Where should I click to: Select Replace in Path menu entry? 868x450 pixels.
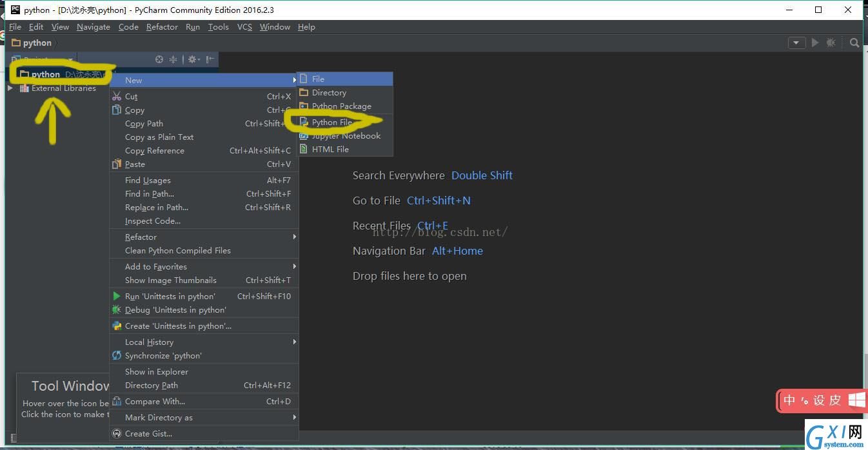pos(204,207)
